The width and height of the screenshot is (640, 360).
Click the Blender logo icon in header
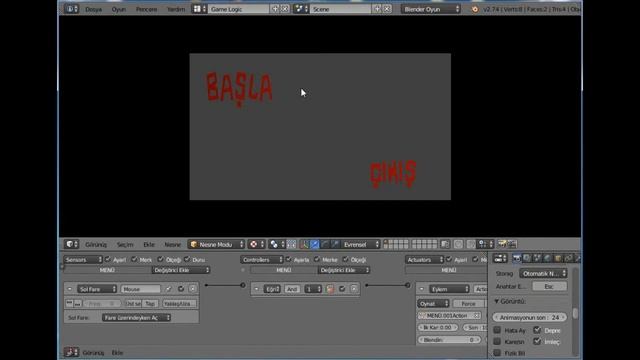pyautogui.click(x=475, y=9)
